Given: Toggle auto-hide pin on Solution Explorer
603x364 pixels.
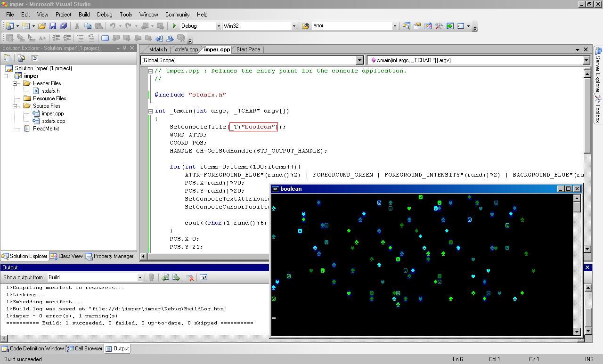Looking at the screenshot, I should pos(125,48).
